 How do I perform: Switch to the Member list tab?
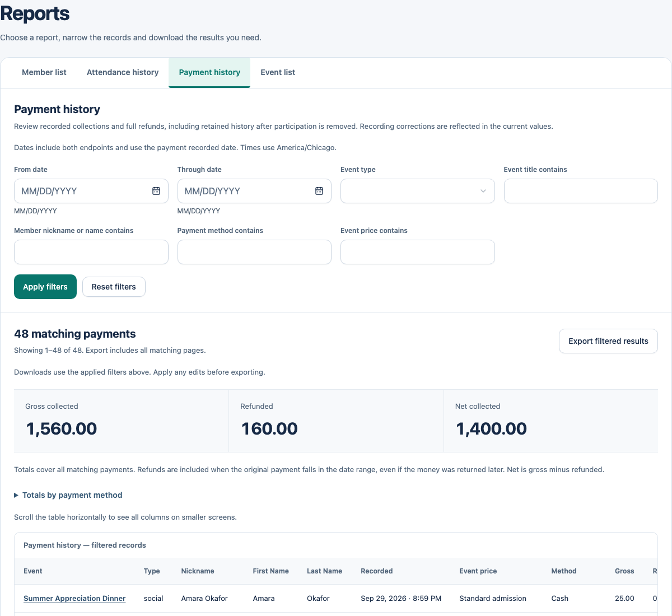click(x=44, y=72)
